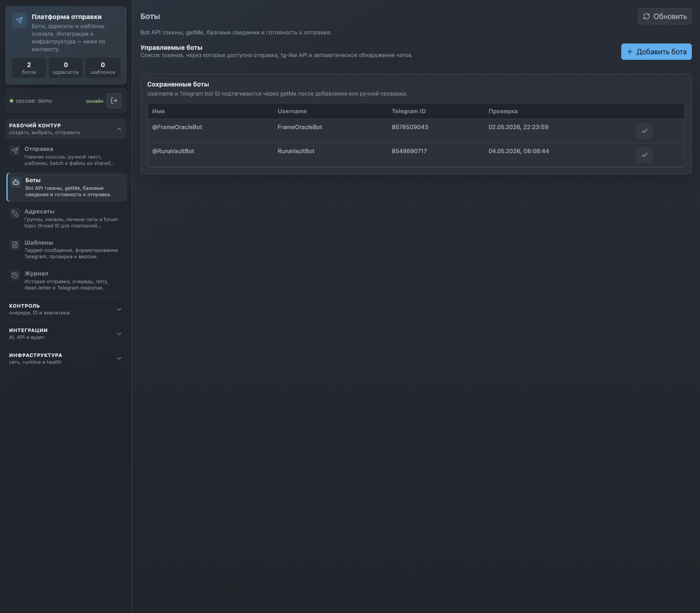
Task: Click the Управляемые боты heading
Action: click(x=171, y=48)
